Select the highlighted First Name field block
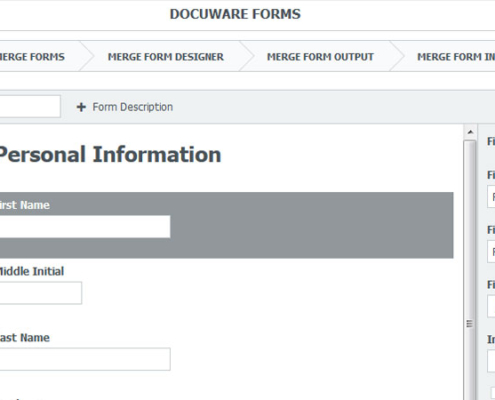Screen dimensions: 495x400 click(x=227, y=225)
